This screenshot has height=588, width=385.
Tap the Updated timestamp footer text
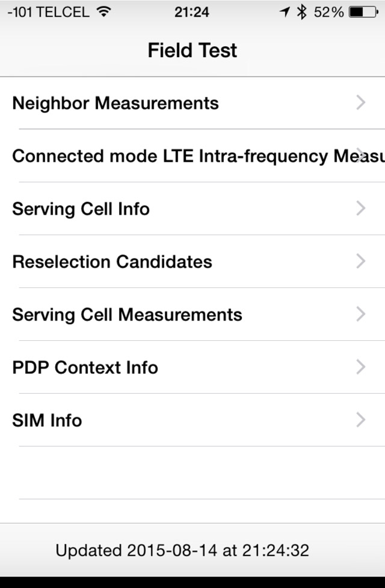pyautogui.click(x=182, y=550)
